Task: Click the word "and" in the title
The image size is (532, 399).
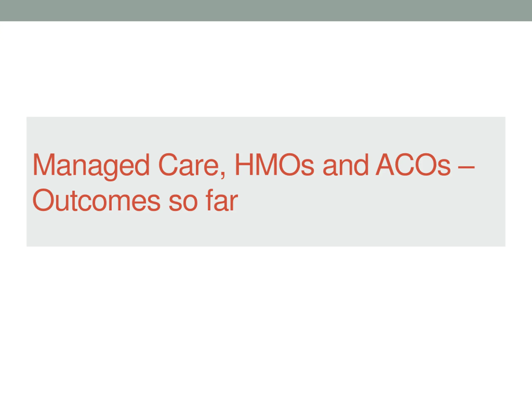Action: (345, 165)
